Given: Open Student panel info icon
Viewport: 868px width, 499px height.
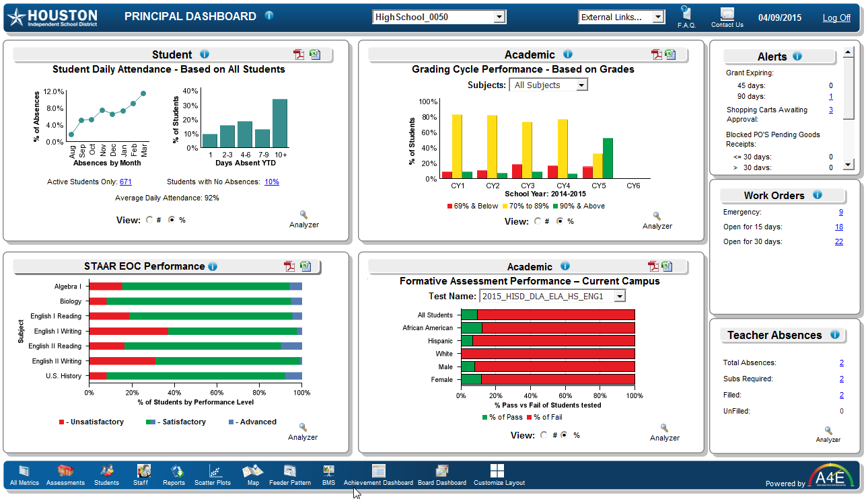Looking at the screenshot, I should click(x=205, y=54).
